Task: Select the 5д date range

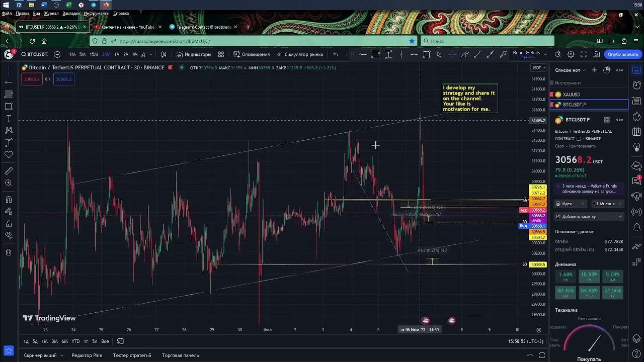Action: [x=35, y=341]
